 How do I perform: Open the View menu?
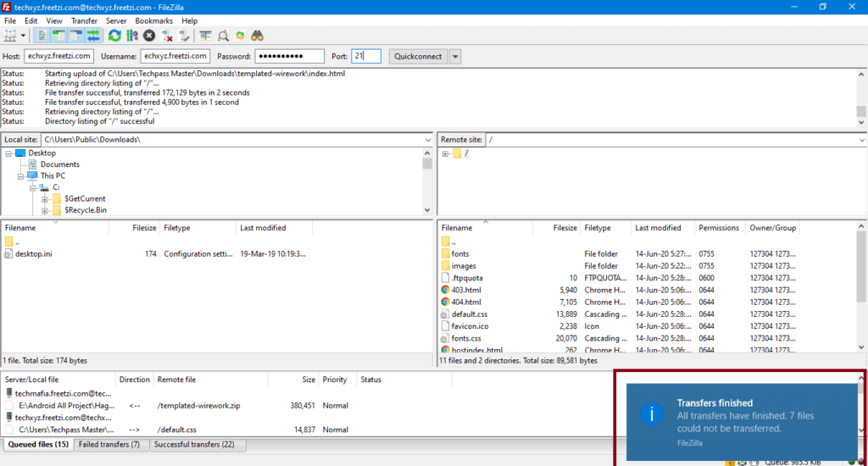53,20
